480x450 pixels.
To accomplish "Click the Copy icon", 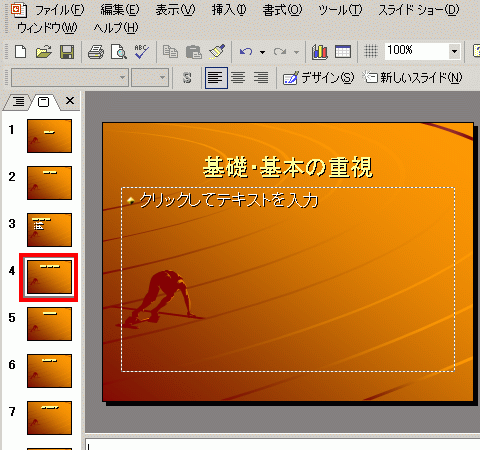I will pos(170,52).
